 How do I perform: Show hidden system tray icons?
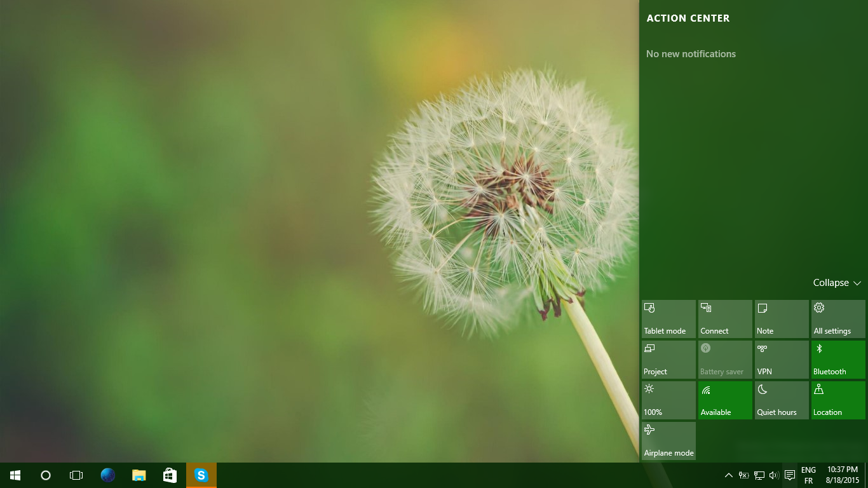[729, 475]
